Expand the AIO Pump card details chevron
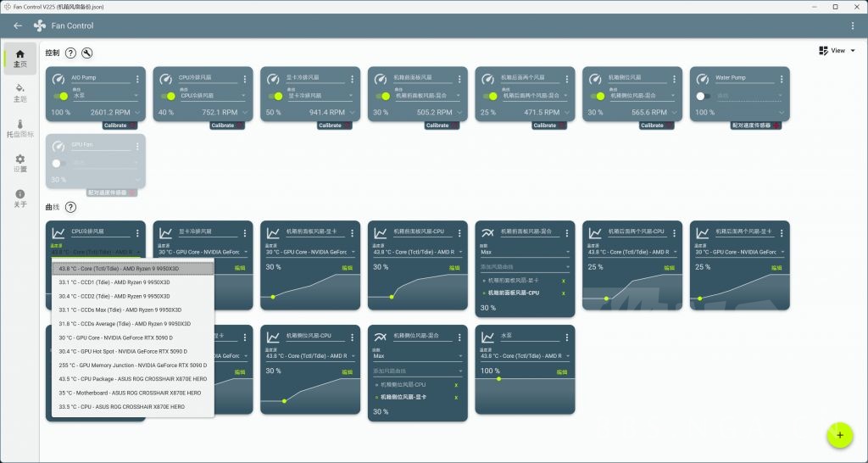 (137, 113)
